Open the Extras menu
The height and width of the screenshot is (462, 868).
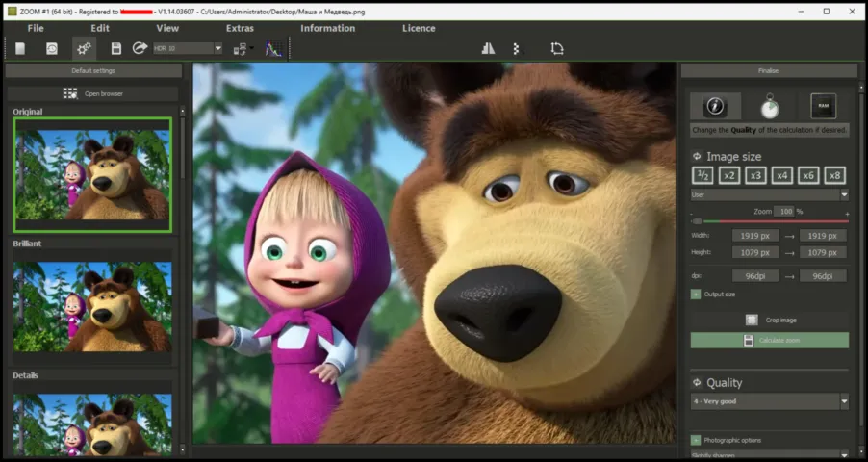pyautogui.click(x=240, y=28)
